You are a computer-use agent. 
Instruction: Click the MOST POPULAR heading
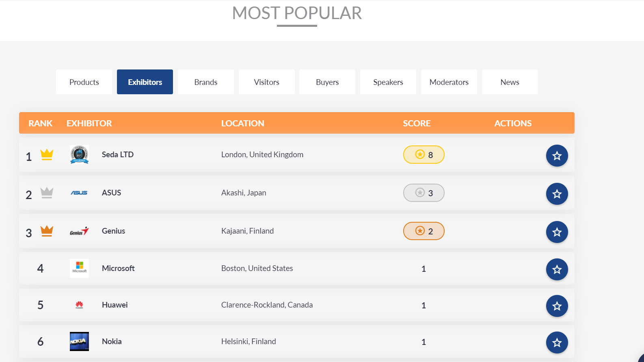pyautogui.click(x=297, y=13)
